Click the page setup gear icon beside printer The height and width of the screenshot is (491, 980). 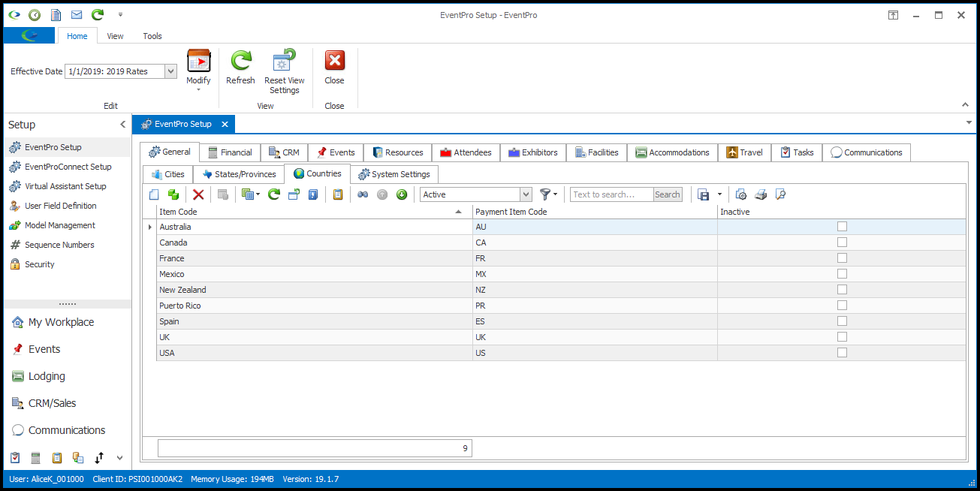(741, 194)
